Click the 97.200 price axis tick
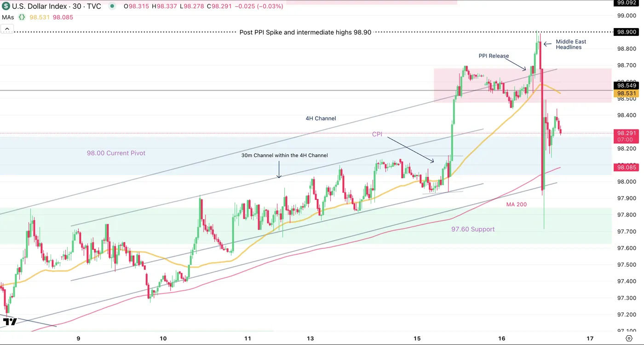 click(626, 314)
